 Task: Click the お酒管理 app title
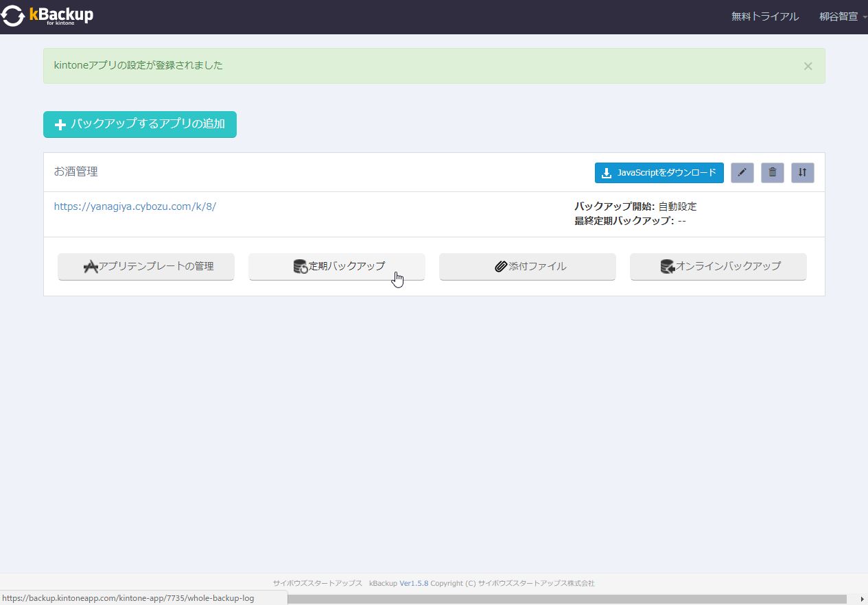(x=76, y=171)
